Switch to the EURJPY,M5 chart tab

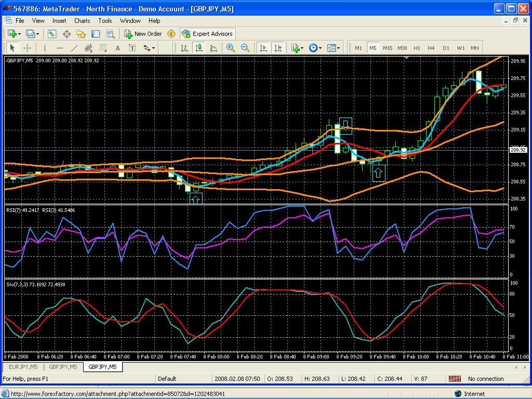coord(23,367)
